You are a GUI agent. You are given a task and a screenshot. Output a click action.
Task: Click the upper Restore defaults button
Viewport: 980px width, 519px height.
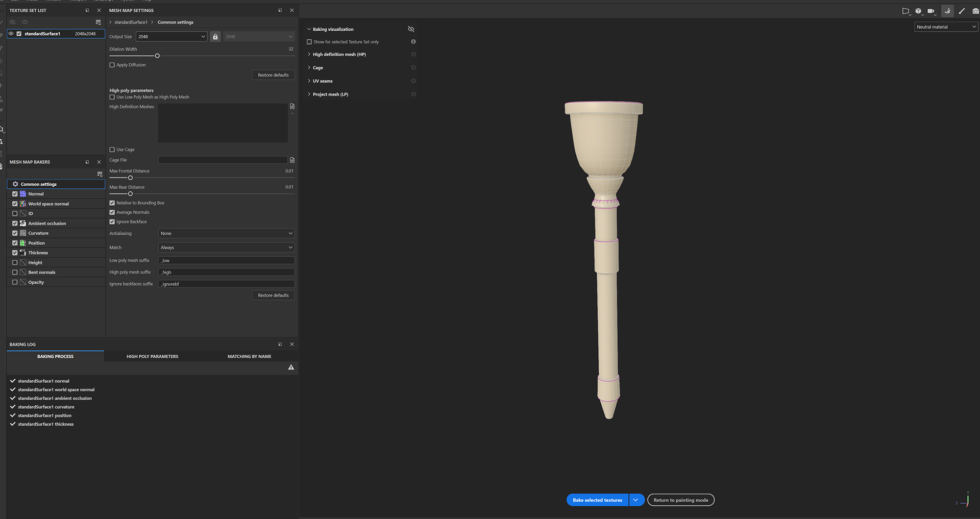click(273, 75)
